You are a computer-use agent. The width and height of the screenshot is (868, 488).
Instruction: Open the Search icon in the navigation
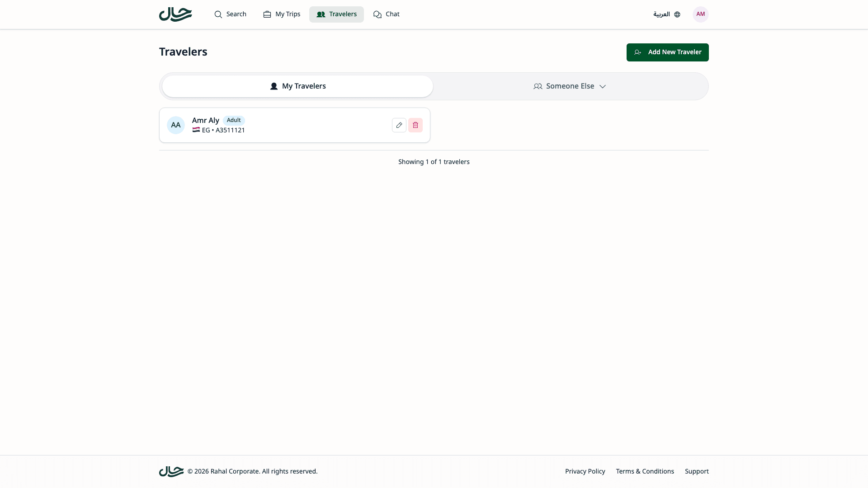(217, 14)
